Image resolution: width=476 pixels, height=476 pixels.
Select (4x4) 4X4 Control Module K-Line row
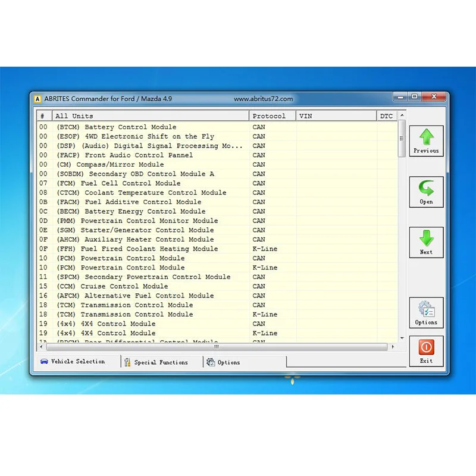coord(217,333)
